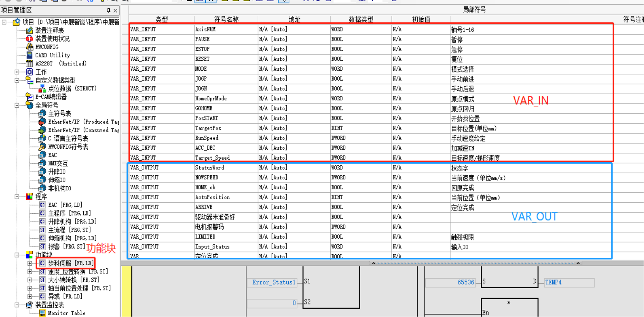This screenshot has height=317, width=644.
Task: Expand the 异或 function block node
Action: pos(30,296)
